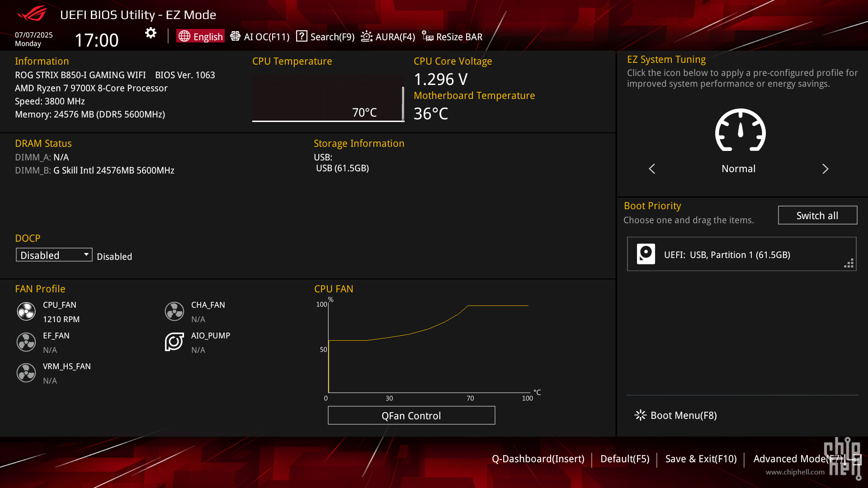This screenshot has height=488, width=868.
Task: Click the DOCP status Disabled text
Action: pos(114,257)
